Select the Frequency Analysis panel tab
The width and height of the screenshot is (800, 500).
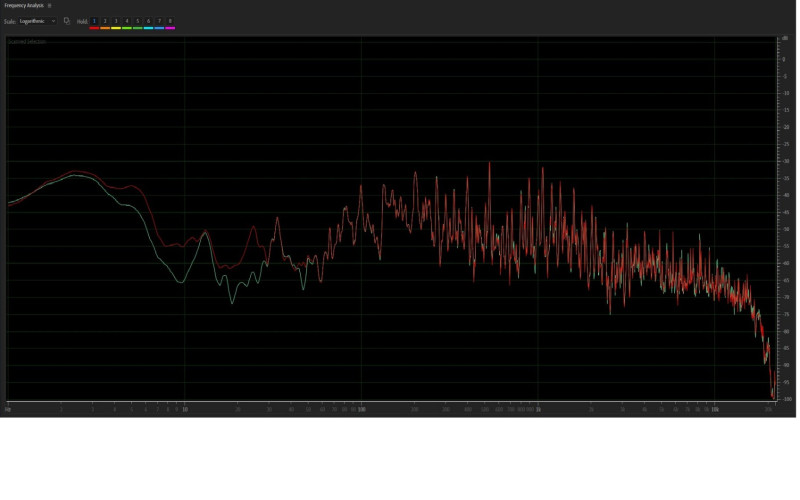click(x=24, y=6)
